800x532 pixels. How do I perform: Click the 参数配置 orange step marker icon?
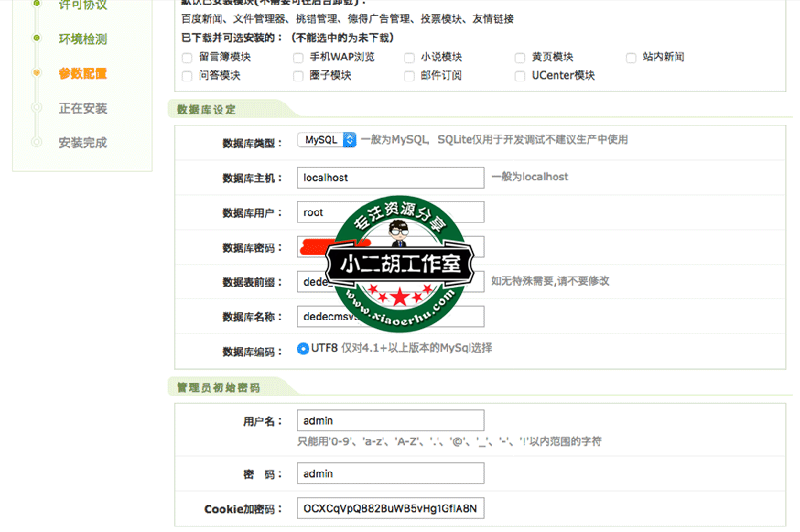tap(37, 73)
